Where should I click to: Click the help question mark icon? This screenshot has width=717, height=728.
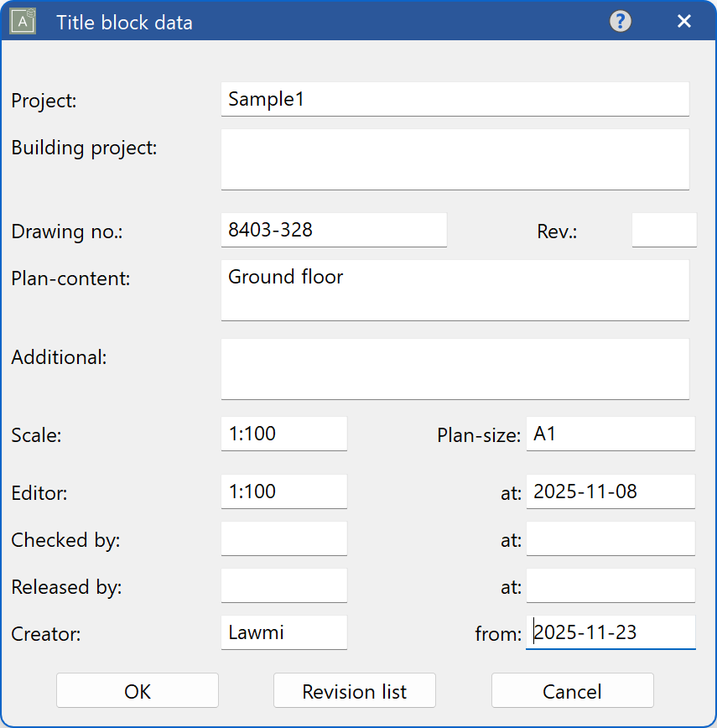[620, 22]
